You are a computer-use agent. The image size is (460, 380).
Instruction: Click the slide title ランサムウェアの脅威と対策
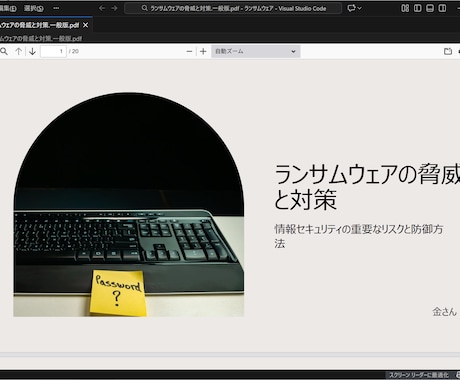click(x=367, y=187)
